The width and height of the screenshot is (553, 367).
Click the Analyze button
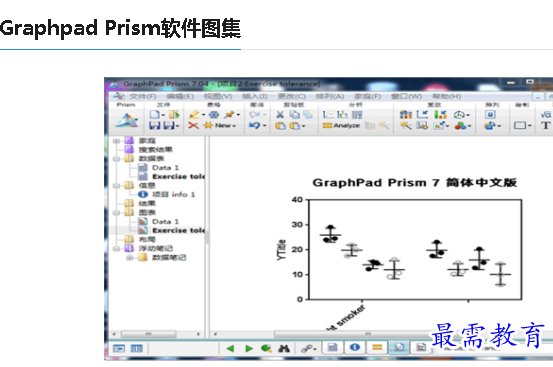click(341, 126)
